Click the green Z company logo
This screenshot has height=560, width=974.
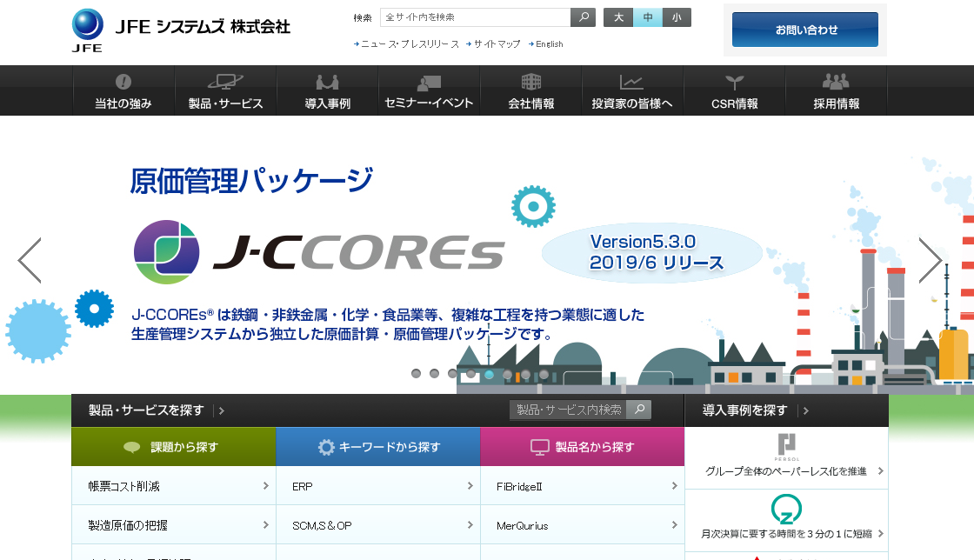pos(786,510)
